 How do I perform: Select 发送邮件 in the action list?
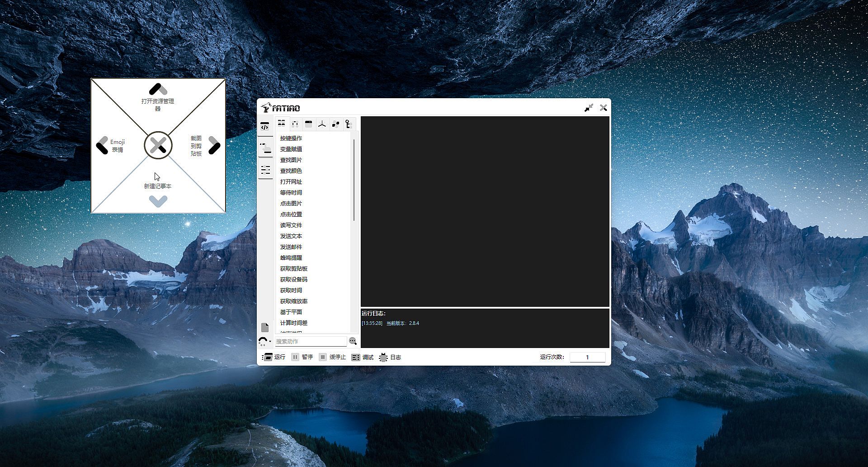(291, 247)
